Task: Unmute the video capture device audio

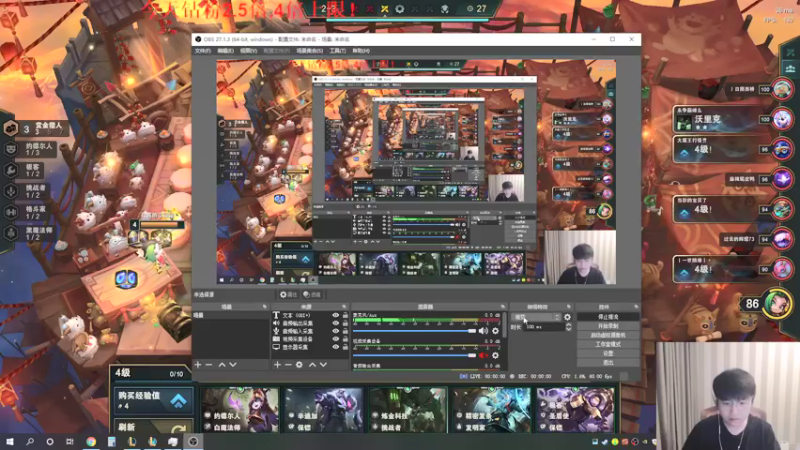Action: pyautogui.click(x=483, y=356)
